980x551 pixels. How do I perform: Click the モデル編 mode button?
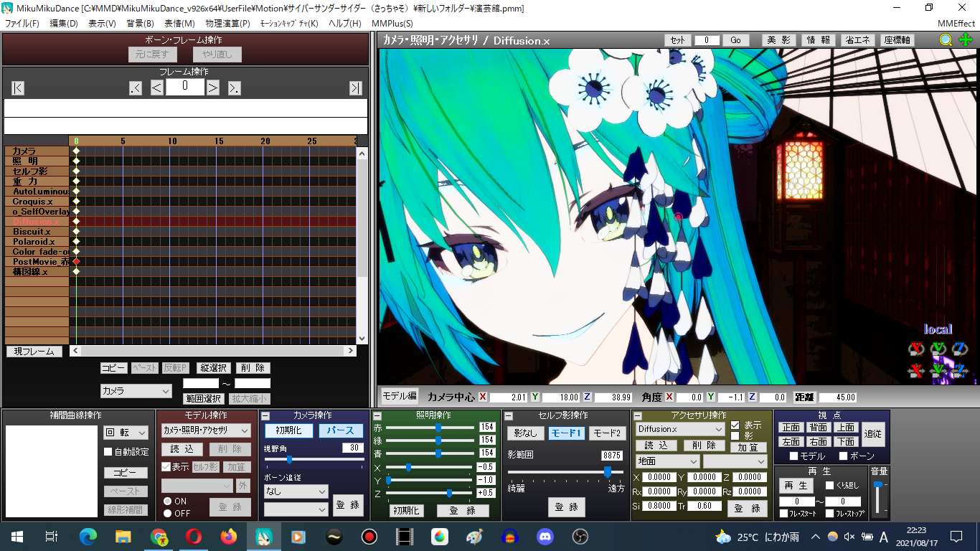pos(399,396)
